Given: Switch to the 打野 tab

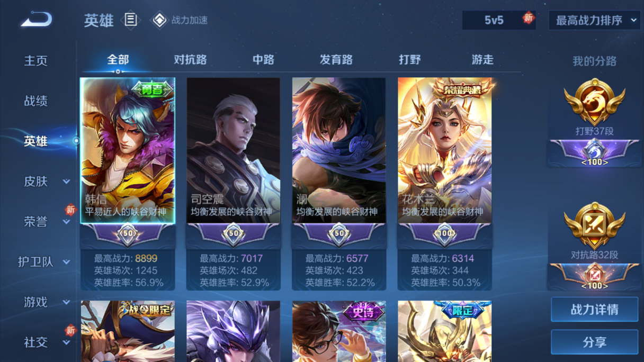Looking at the screenshot, I should 409,60.
